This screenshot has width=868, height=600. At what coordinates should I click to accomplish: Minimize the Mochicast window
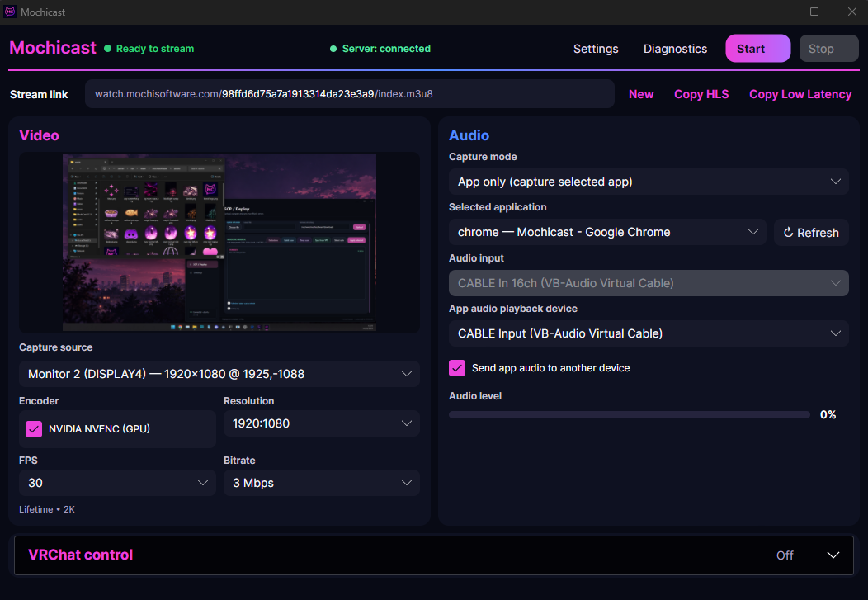pos(777,12)
